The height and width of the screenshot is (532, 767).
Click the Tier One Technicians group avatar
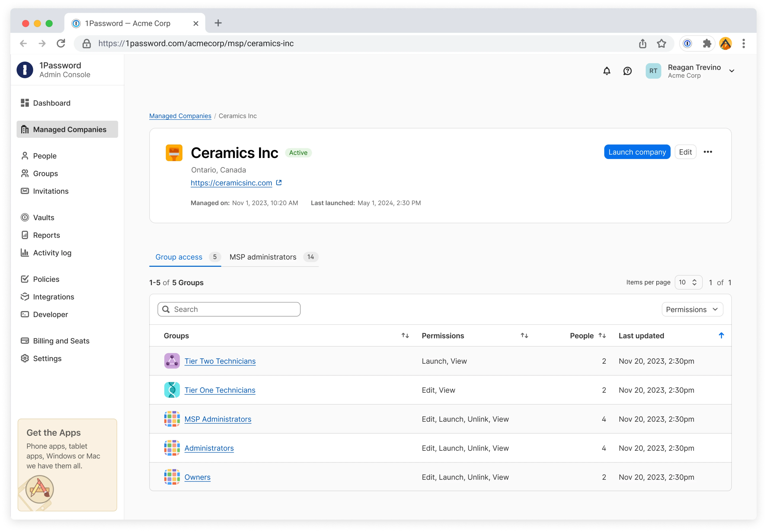tap(172, 390)
